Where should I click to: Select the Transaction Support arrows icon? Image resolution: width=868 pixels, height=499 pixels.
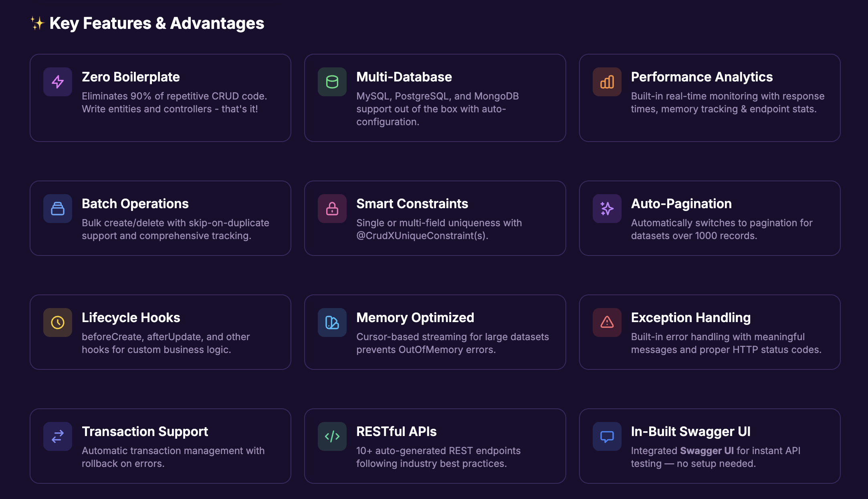[57, 436]
